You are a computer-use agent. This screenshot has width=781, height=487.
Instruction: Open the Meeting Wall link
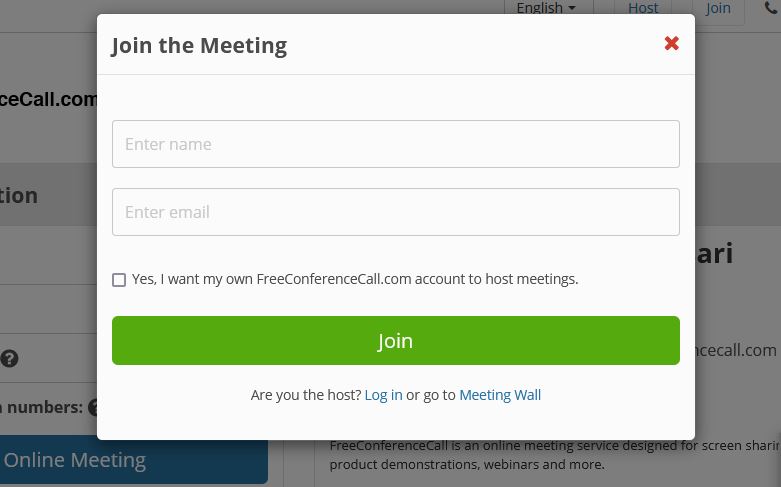[500, 395]
